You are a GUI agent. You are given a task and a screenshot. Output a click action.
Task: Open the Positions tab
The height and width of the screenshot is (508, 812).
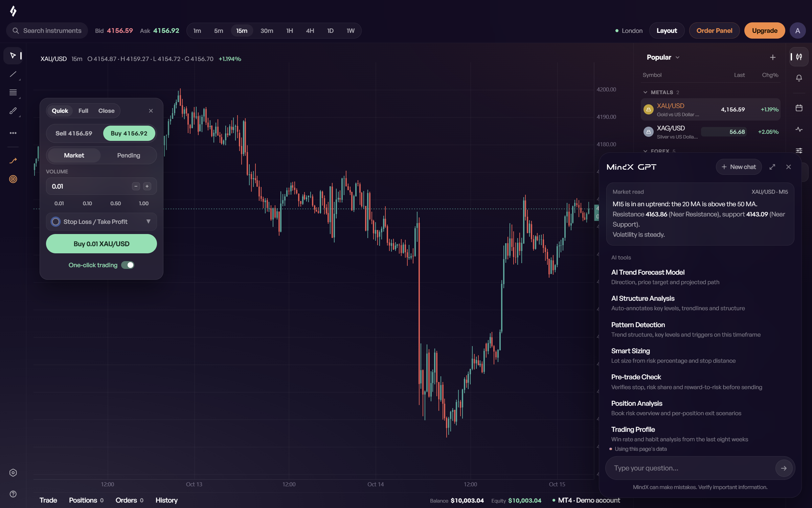pos(86,500)
